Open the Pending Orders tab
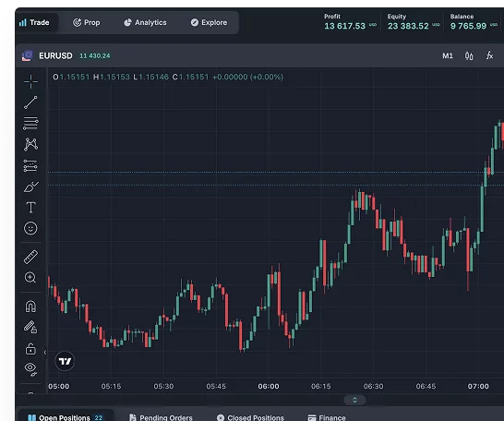The width and height of the screenshot is (504, 421). (x=161, y=417)
